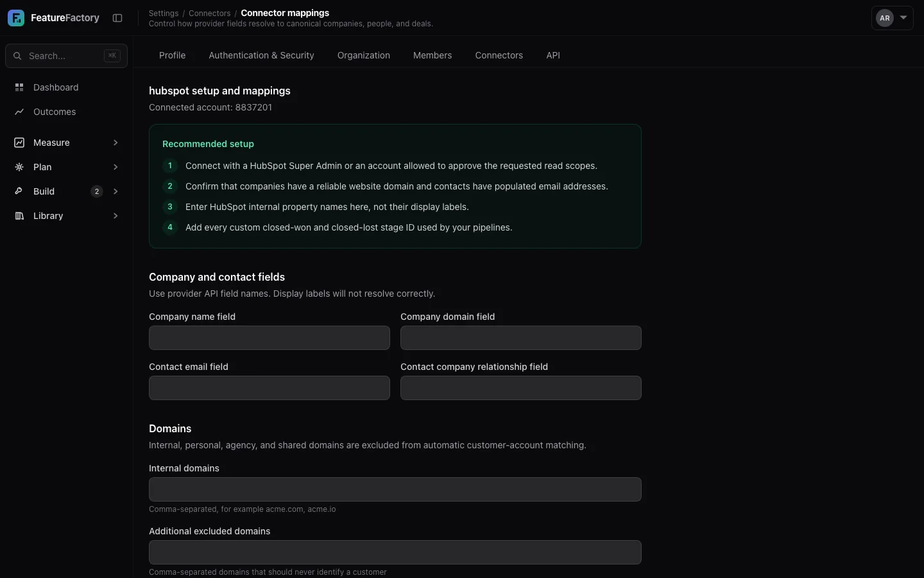This screenshot has width=924, height=578.
Task: Click the Measure chart icon
Action: coord(19,143)
